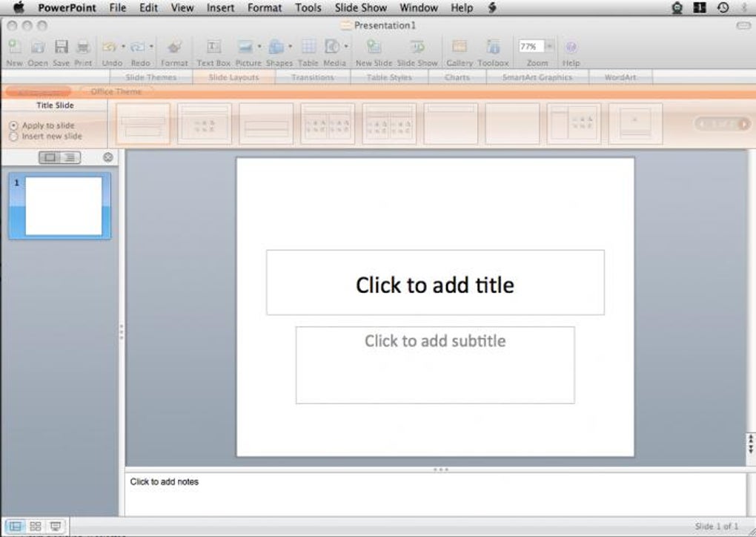Click the 77% zoom field

pyautogui.click(x=531, y=46)
